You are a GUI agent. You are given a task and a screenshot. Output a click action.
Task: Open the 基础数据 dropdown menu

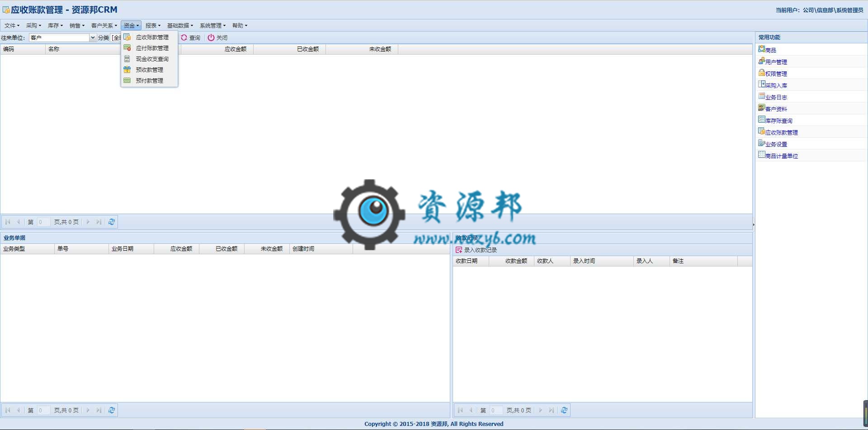[180, 26]
